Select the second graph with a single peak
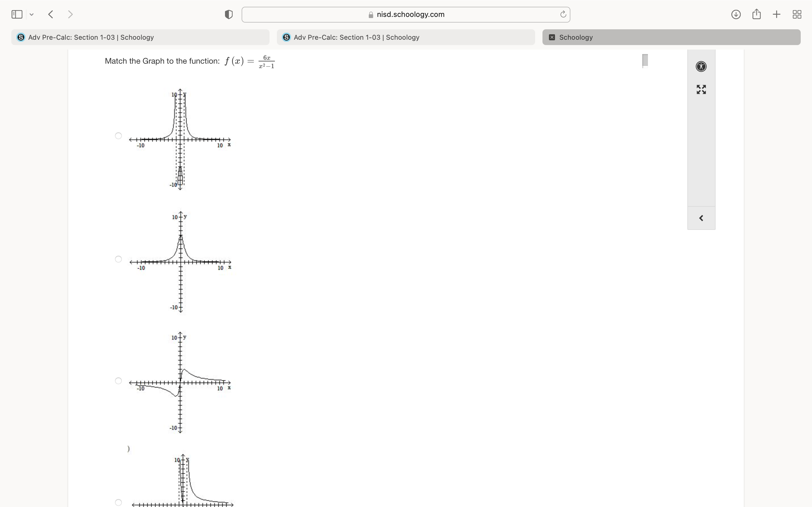Image resolution: width=812 pixels, height=507 pixels. click(118, 259)
